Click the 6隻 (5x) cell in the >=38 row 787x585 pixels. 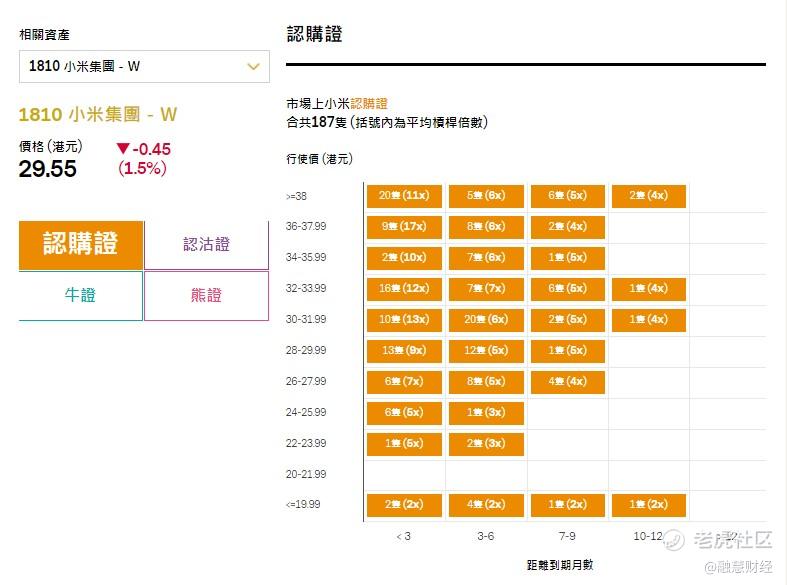(568, 196)
